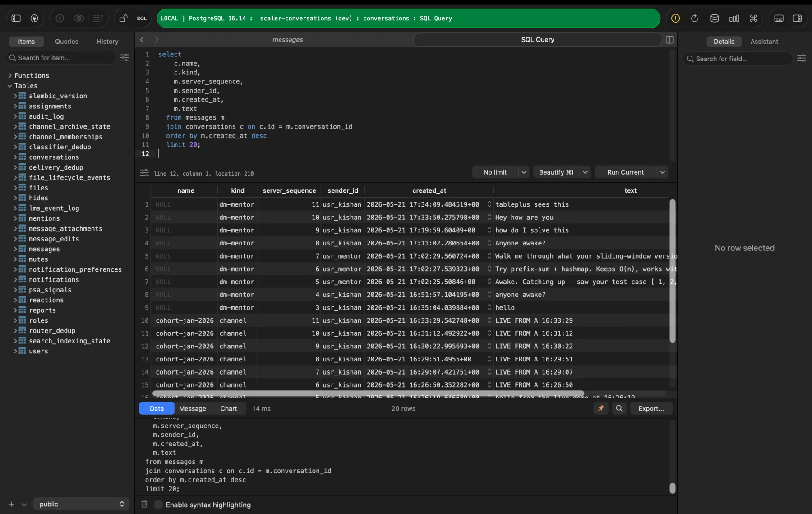Screen dimensions: 812x514
Task: Open the left sidebar filter sliders icon
Action: tap(125, 58)
